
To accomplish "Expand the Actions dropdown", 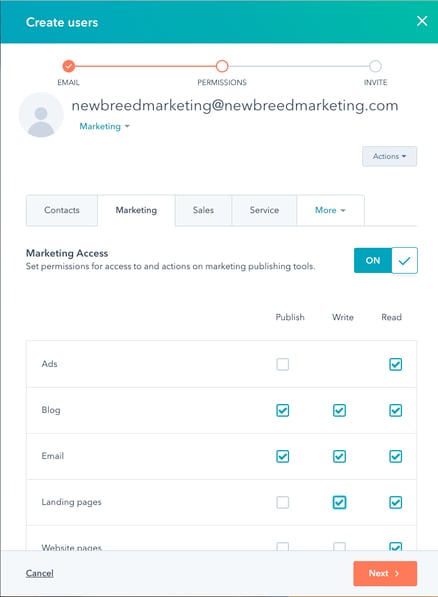I will pos(389,156).
